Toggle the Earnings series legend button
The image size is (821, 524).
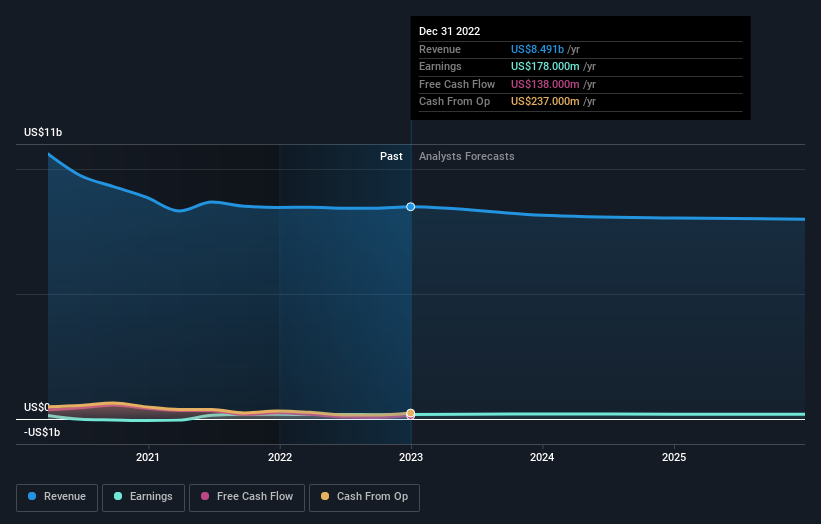(x=143, y=497)
